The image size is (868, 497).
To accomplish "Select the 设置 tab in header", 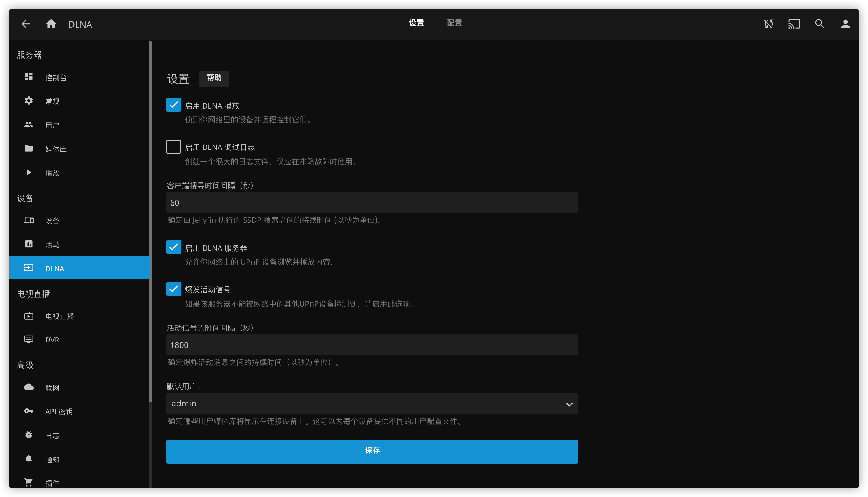I will click(x=416, y=23).
